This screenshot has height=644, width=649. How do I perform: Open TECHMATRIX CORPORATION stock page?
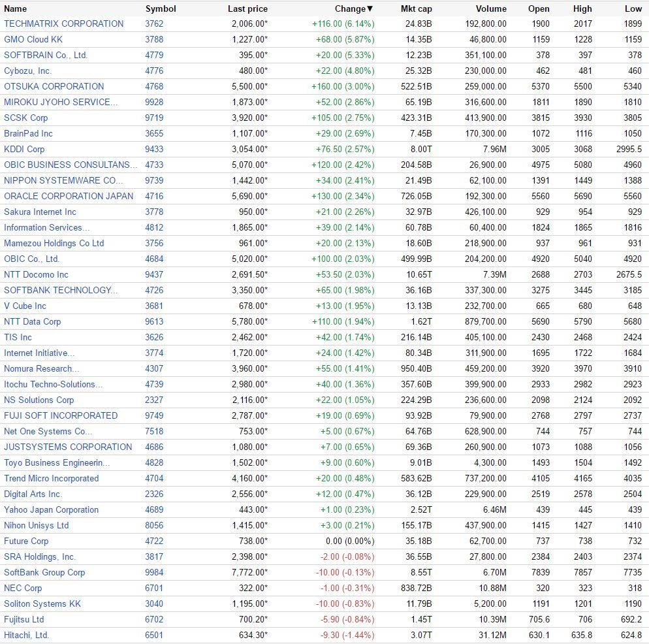tap(64, 24)
